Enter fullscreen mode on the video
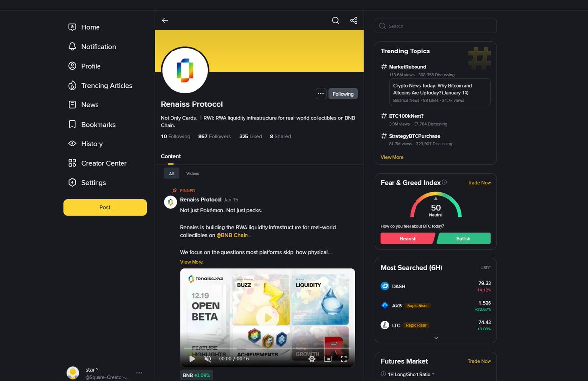The height and width of the screenshot is (381, 588). tap(343, 359)
